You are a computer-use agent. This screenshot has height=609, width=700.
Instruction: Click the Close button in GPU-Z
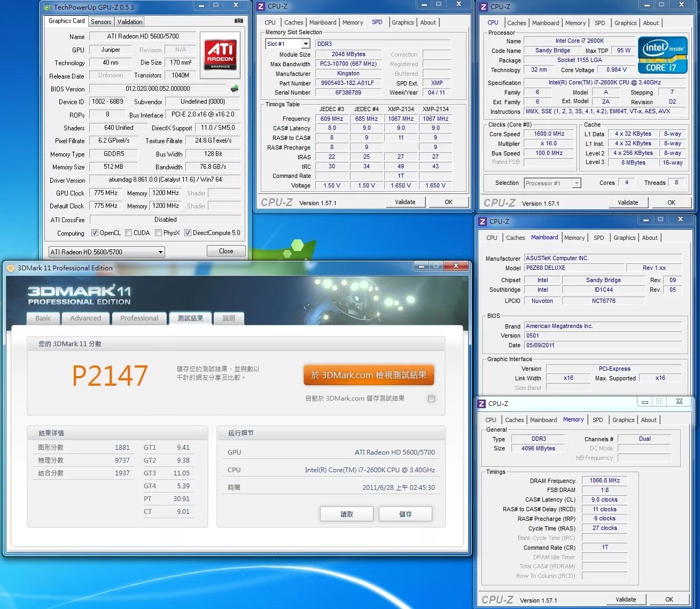tap(226, 251)
